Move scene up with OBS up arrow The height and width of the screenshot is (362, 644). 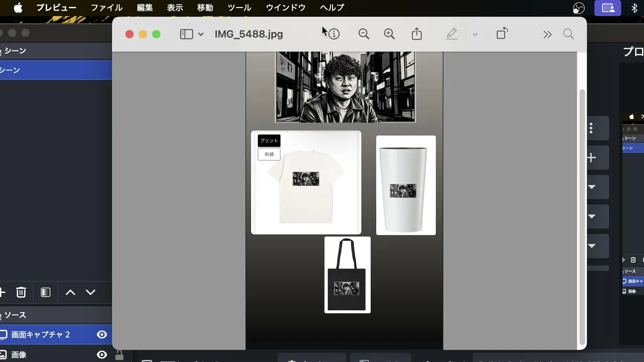pos(70,292)
